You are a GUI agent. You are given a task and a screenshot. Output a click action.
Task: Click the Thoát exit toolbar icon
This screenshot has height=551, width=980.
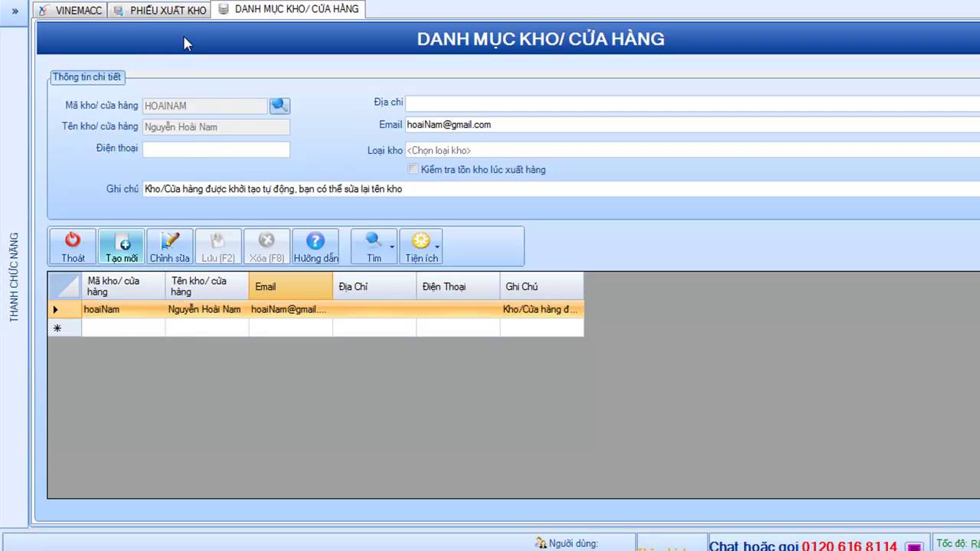pyautogui.click(x=73, y=246)
